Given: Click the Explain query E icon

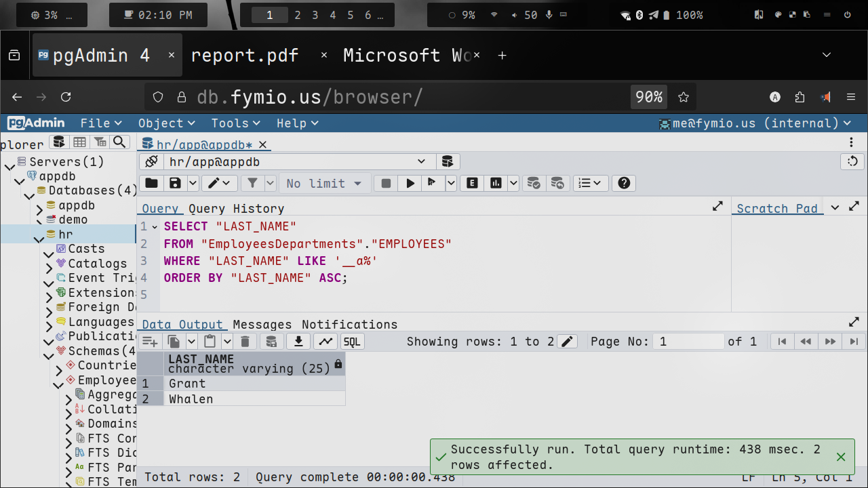Looking at the screenshot, I should coord(472,183).
